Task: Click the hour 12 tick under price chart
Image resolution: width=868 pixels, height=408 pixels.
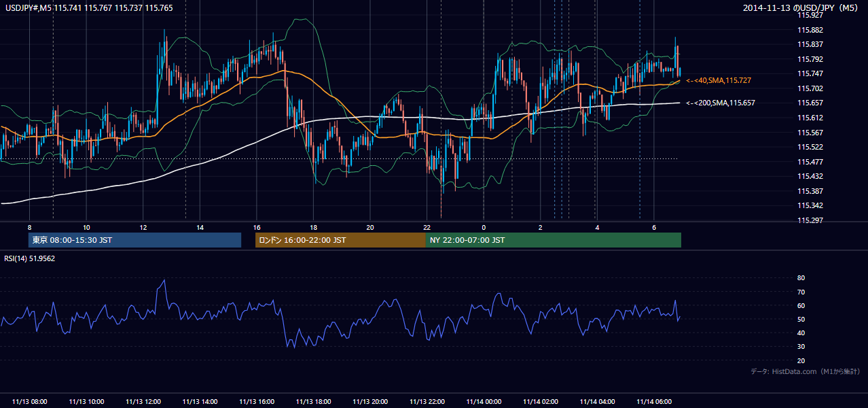Action: click(x=143, y=227)
